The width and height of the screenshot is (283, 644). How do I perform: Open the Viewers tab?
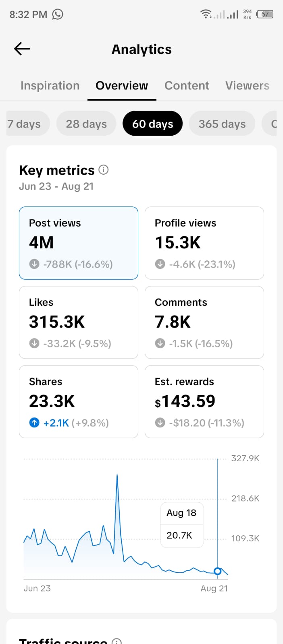(x=247, y=86)
